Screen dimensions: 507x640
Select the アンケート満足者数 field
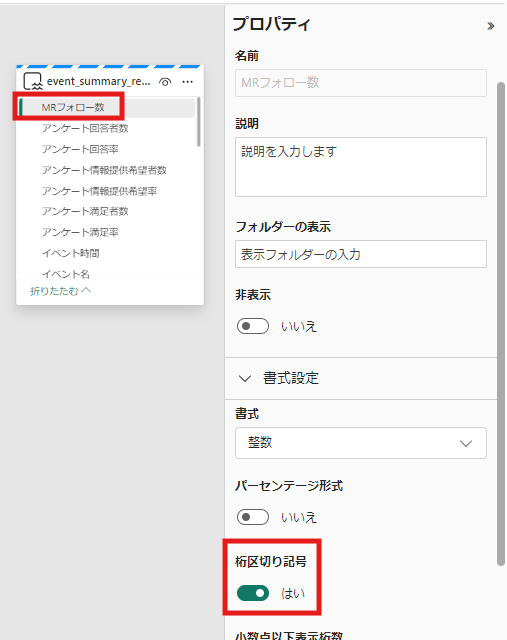point(85,211)
